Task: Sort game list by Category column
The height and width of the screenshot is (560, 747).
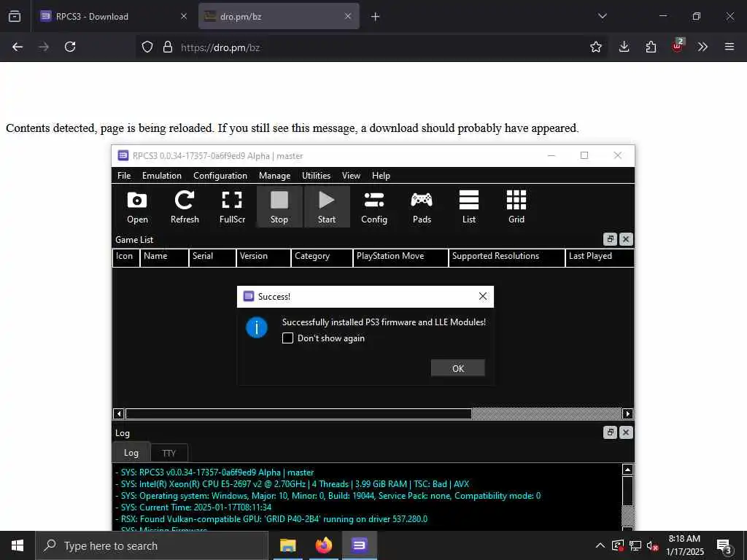Action: 322,256
